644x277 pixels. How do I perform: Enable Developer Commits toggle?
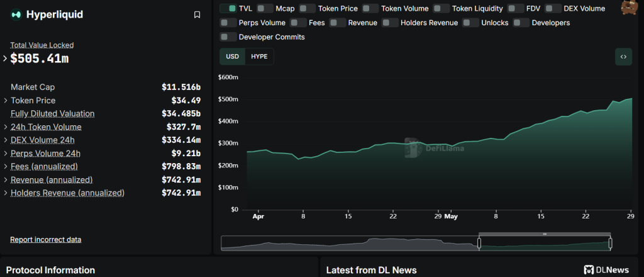coord(228,37)
